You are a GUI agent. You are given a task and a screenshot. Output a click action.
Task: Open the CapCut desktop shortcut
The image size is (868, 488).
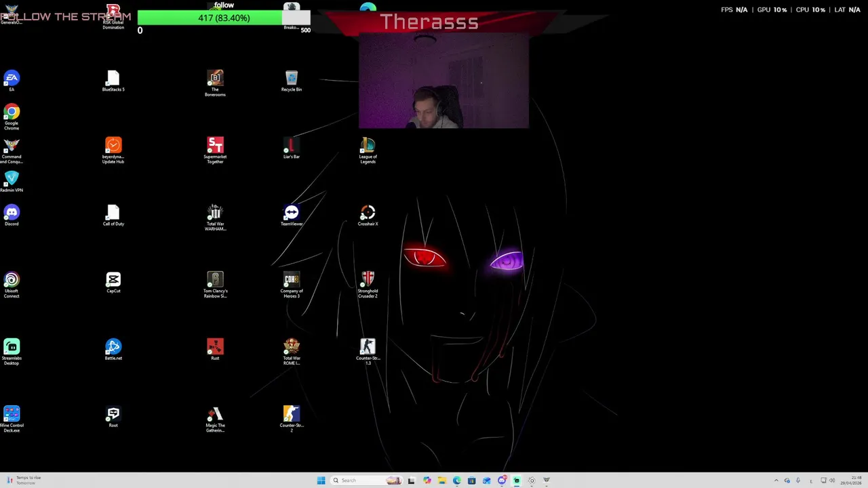tap(113, 283)
